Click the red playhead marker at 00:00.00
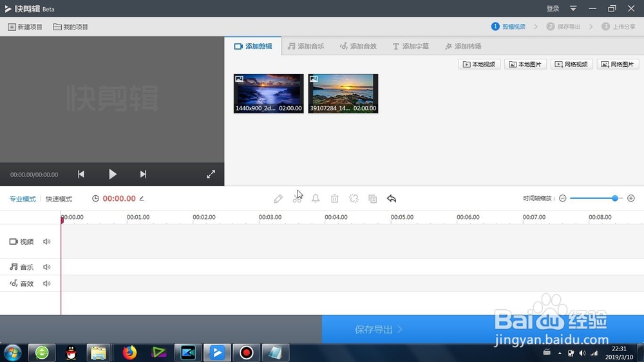Image resolution: width=644 pixels, height=362 pixels. click(62, 220)
